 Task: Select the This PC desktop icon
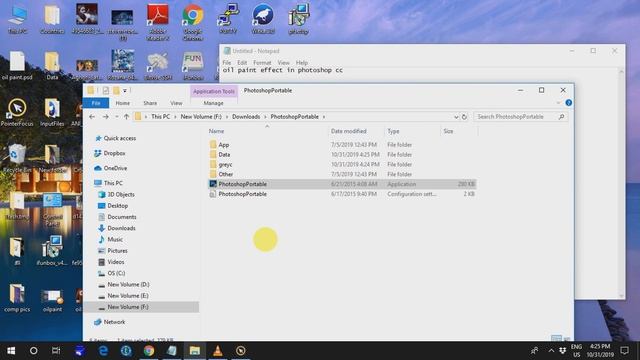coord(18,20)
